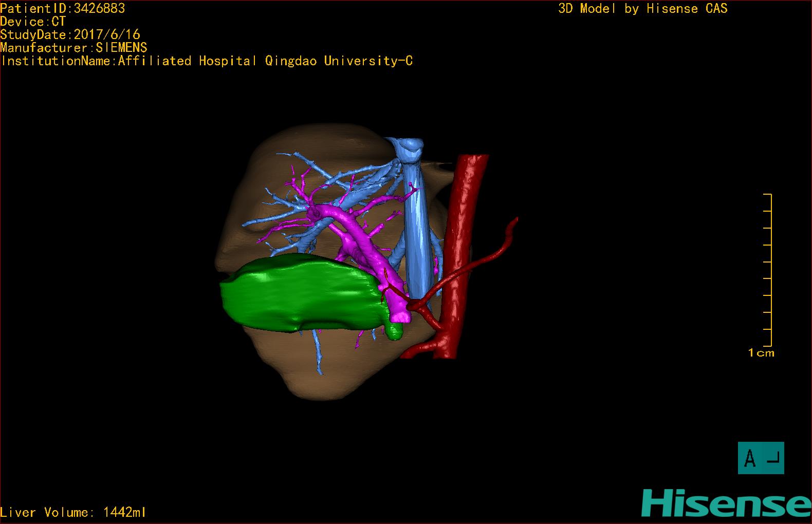Click the Liver Volume 1442ml readout

coord(73,512)
